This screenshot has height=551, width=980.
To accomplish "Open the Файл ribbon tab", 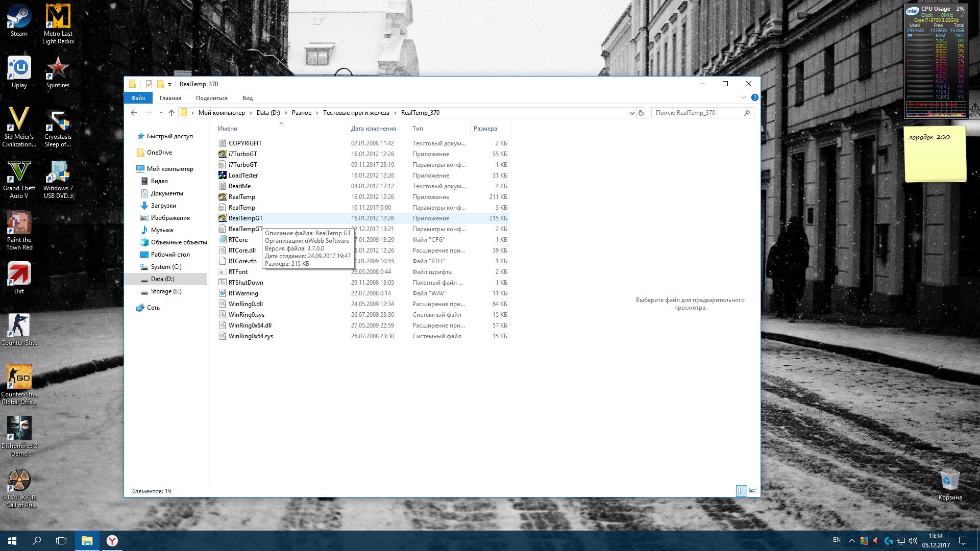I will [138, 98].
